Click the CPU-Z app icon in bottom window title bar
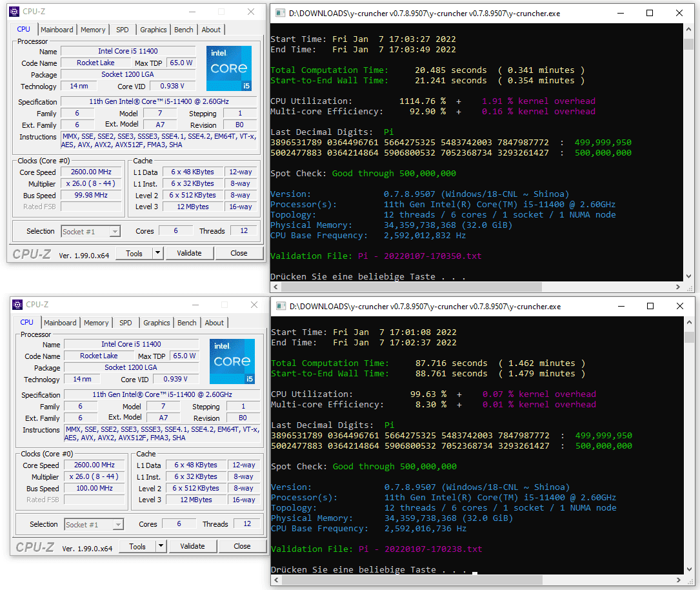The width and height of the screenshot is (700, 590). (17, 305)
